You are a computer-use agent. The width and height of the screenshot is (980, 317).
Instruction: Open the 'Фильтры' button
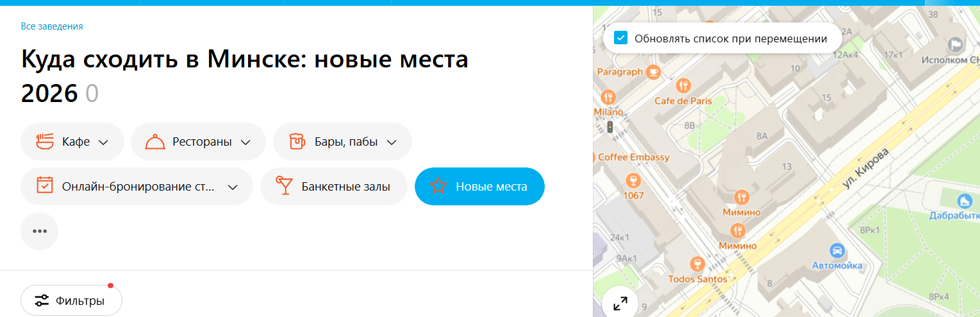[x=71, y=300]
